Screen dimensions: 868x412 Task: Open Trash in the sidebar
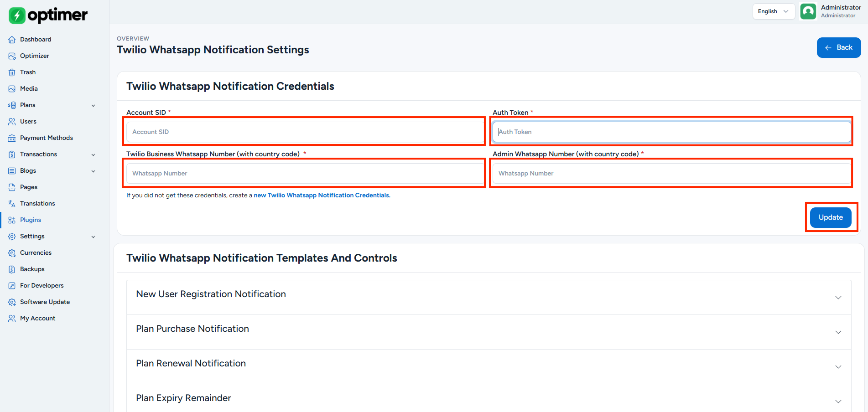tap(28, 72)
